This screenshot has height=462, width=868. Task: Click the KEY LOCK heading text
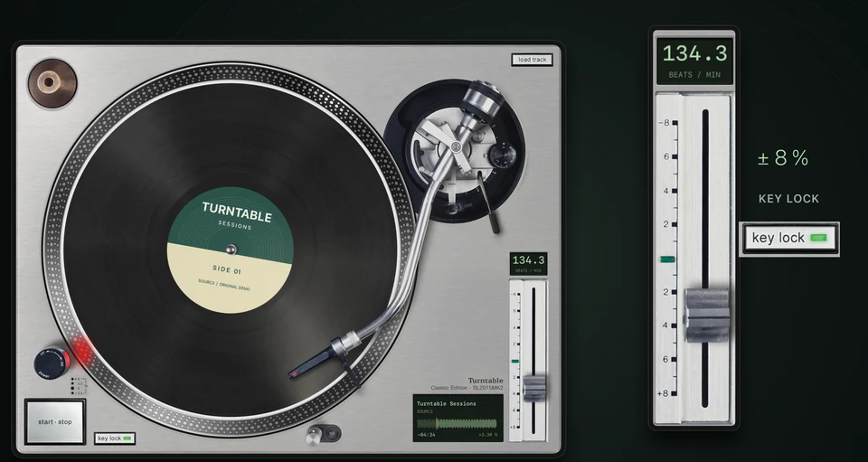click(x=788, y=199)
